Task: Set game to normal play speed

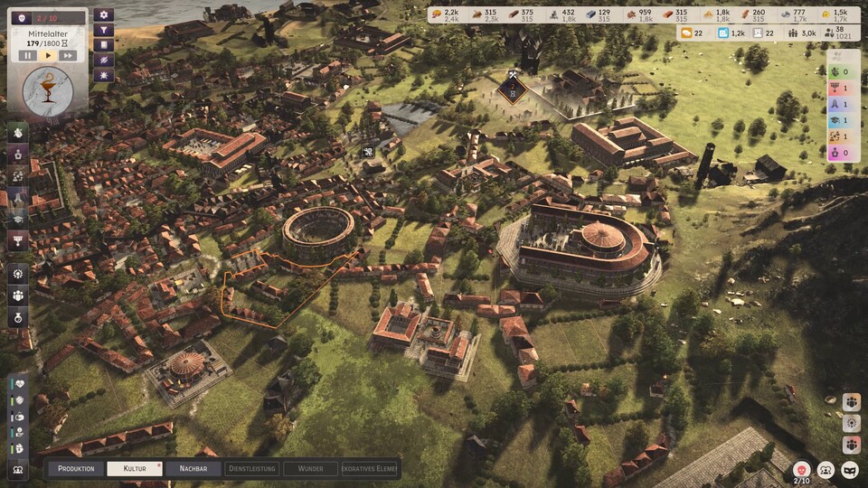Action: pyautogui.click(x=47, y=55)
